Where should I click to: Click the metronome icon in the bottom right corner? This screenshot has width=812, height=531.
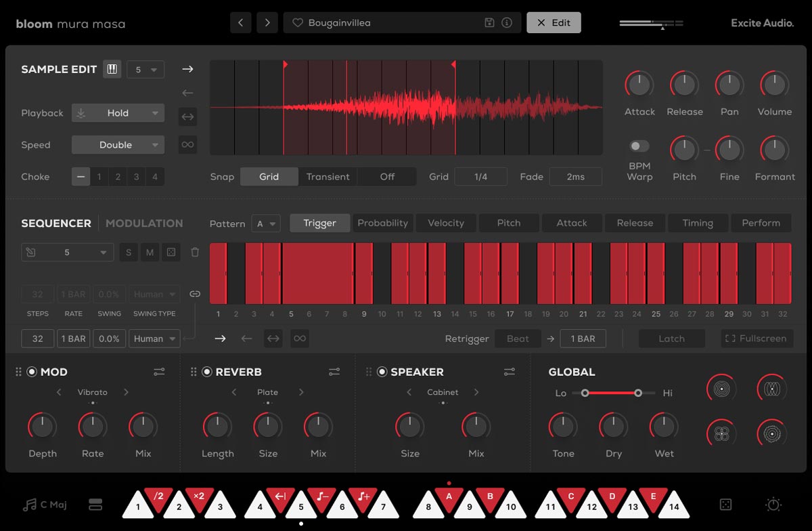[772, 505]
